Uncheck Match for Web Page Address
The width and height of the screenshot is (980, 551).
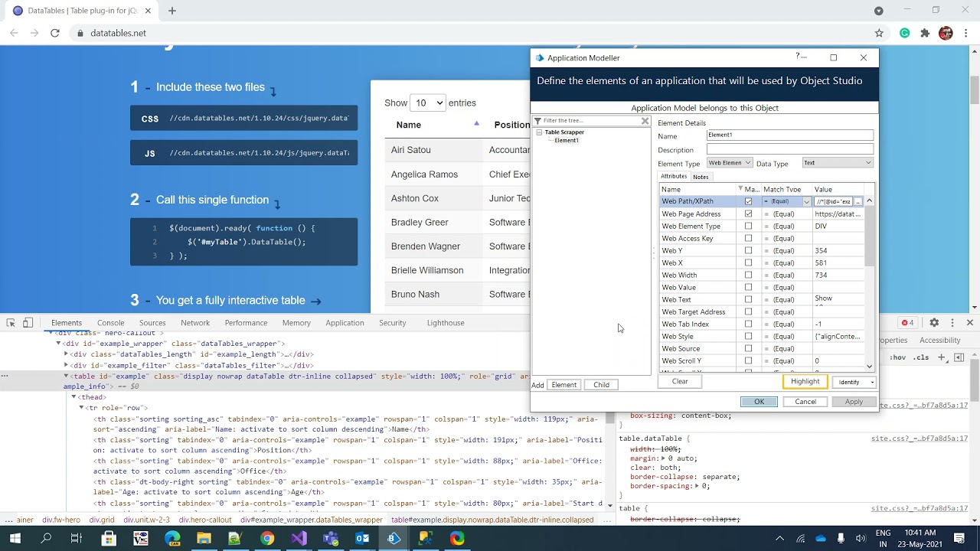tap(748, 214)
